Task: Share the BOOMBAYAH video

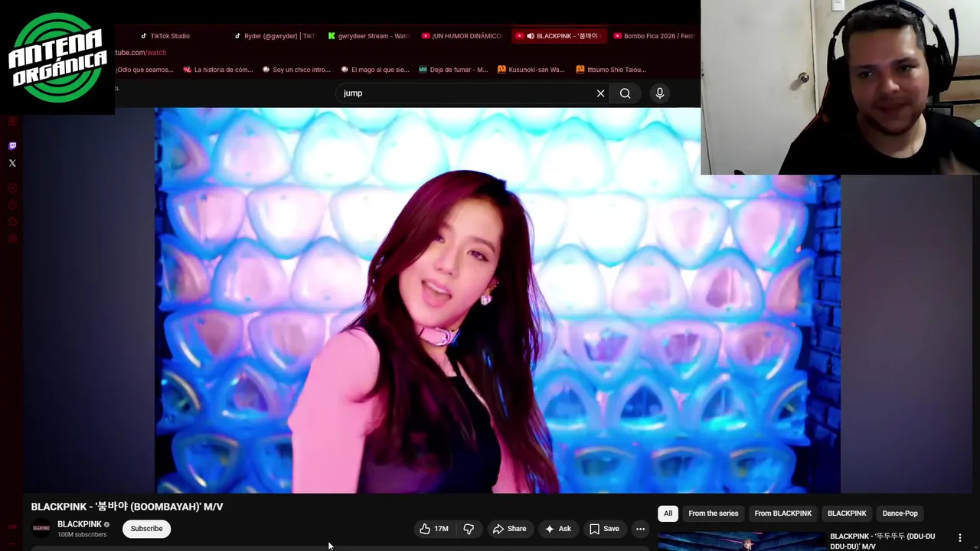Action: click(509, 529)
